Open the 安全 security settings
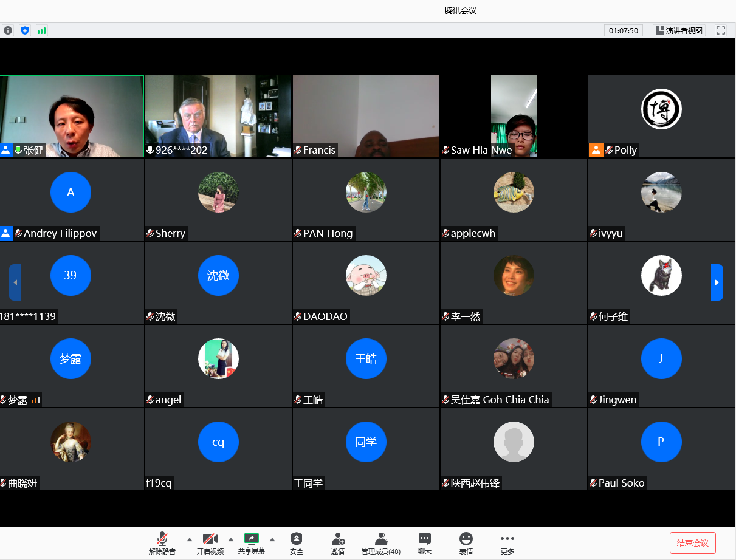Screen dimensions: 736x560 coord(296,543)
